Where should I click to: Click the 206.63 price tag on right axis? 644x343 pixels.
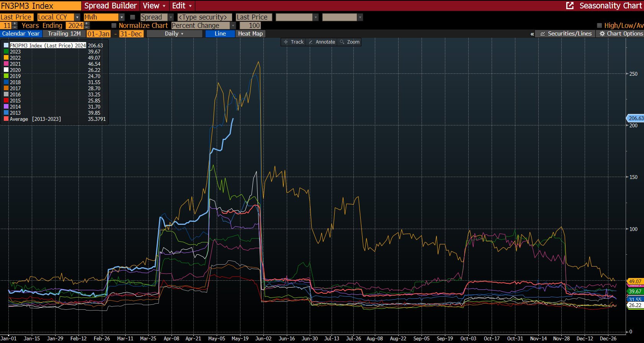point(636,118)
